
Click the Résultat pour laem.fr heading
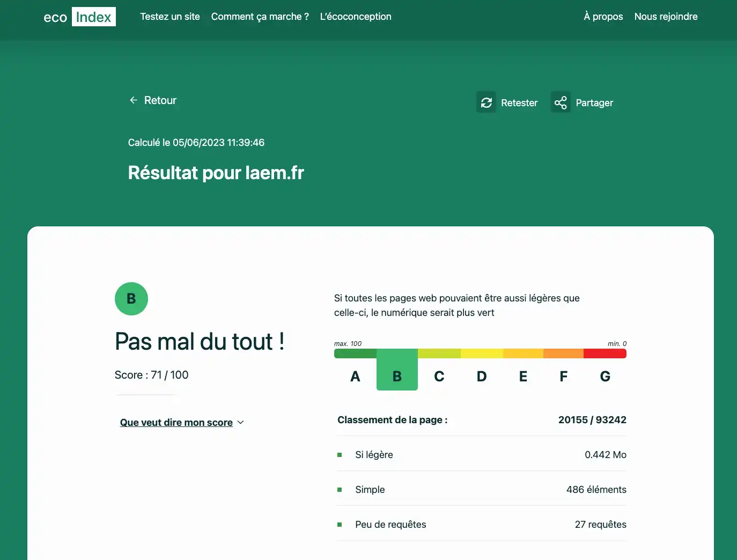tap(216, 173)
